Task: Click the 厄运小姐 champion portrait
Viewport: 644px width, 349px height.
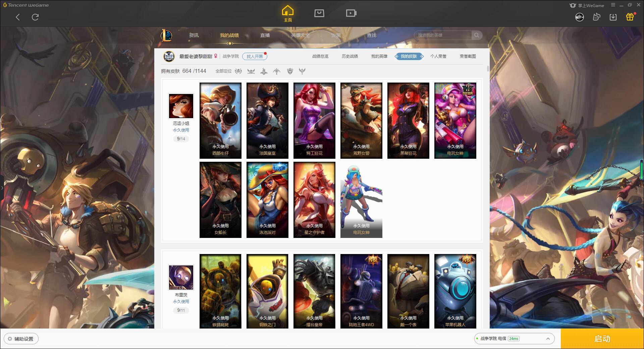Action: tap(181, 106)
